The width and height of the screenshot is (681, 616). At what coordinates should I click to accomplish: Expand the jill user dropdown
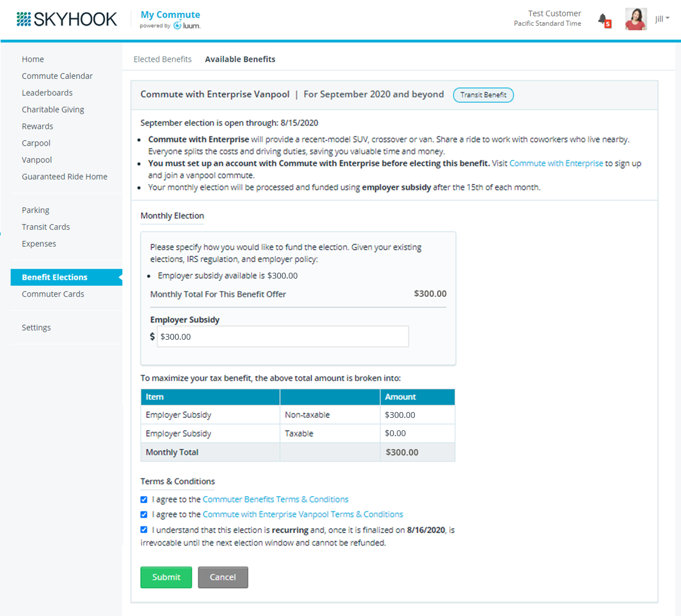(x=662, y=19)
